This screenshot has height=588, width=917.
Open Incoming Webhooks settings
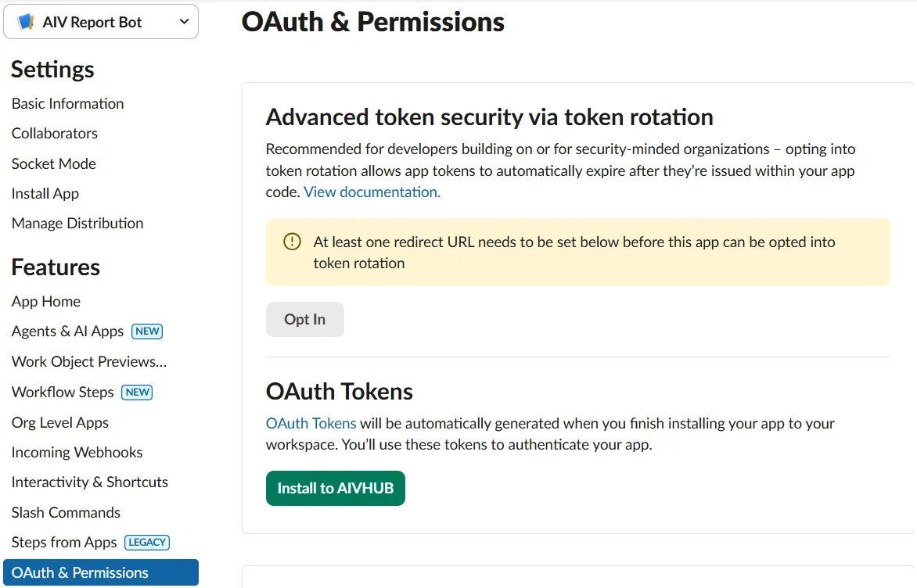click(x=77, y=452)
